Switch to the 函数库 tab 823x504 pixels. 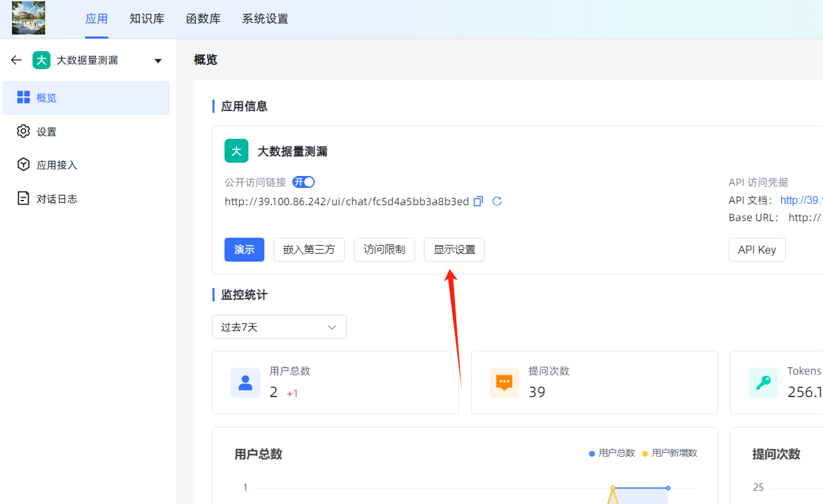pos(203,19)
